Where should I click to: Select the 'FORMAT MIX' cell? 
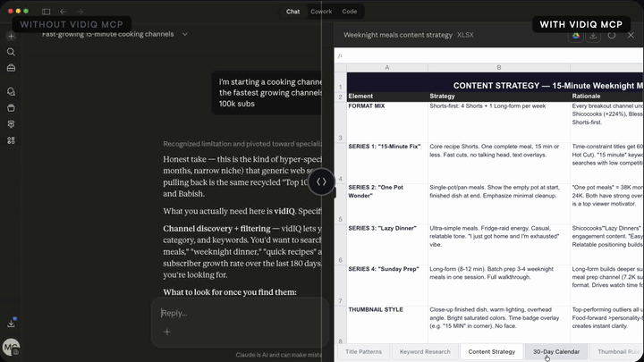pyautogui.click(x=387, y=122)
